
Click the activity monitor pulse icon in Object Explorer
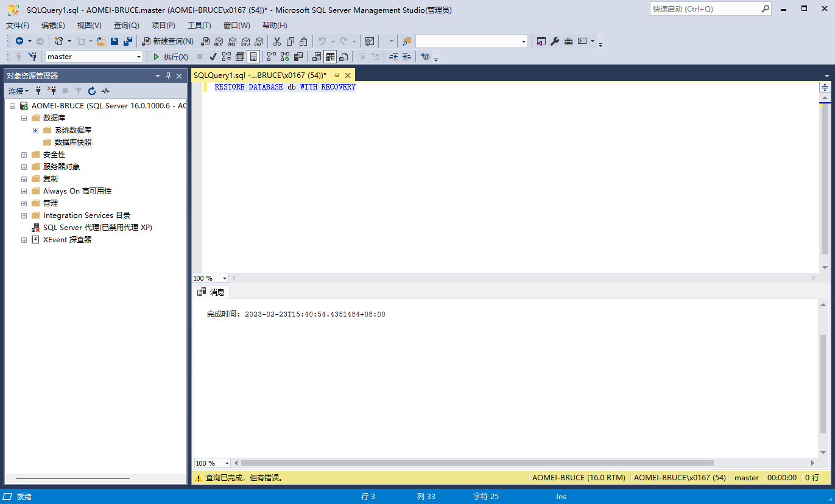[105, 91]
